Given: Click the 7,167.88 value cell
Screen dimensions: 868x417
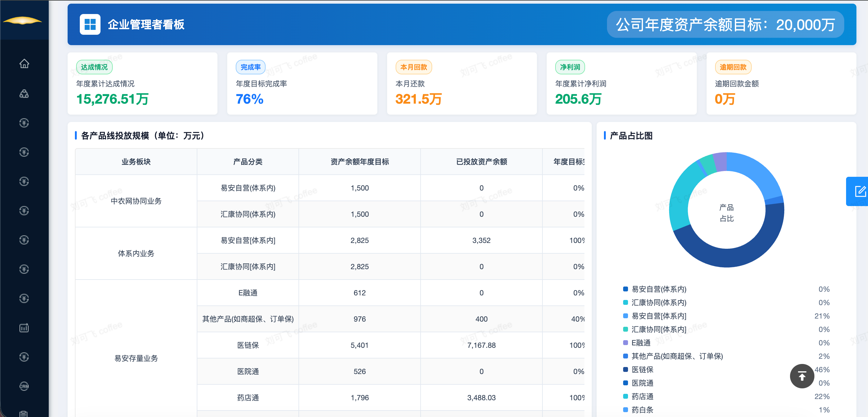Looking at the screenshot, I should click(x=482, y=345).
